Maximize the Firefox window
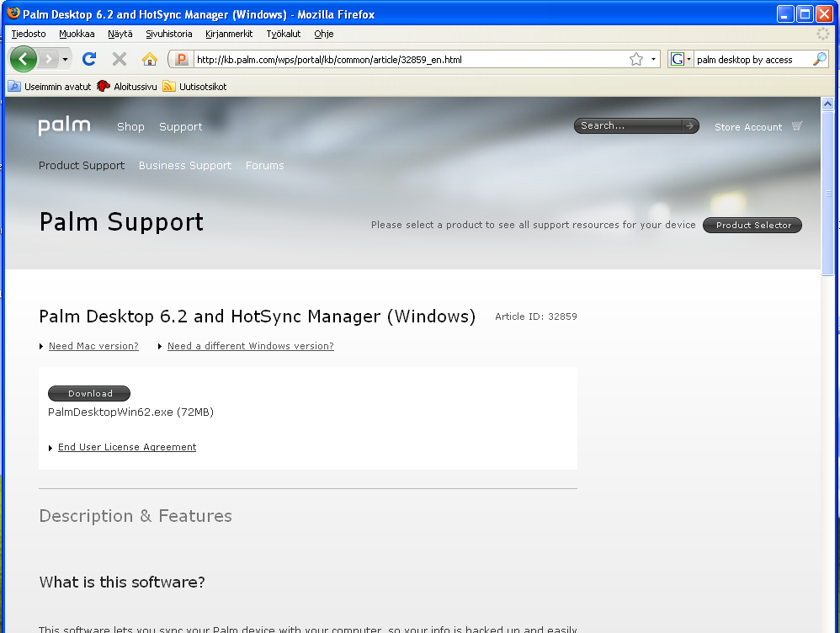The image size is (840, 633). pyautogui.click(x=805, y=14)
